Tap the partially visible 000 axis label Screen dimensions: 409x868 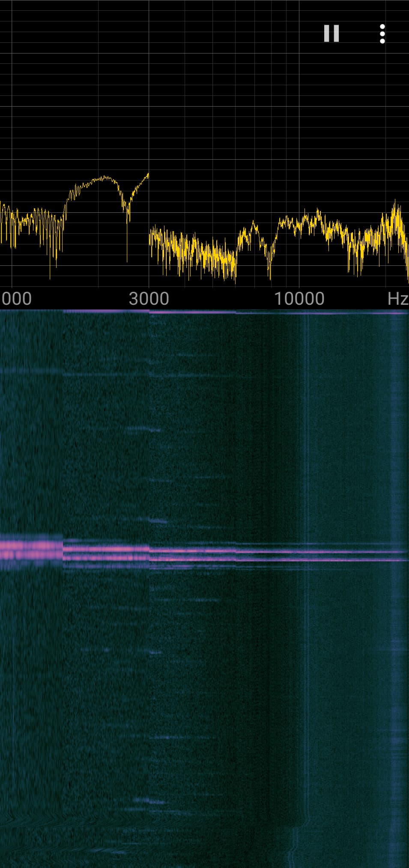16,298
